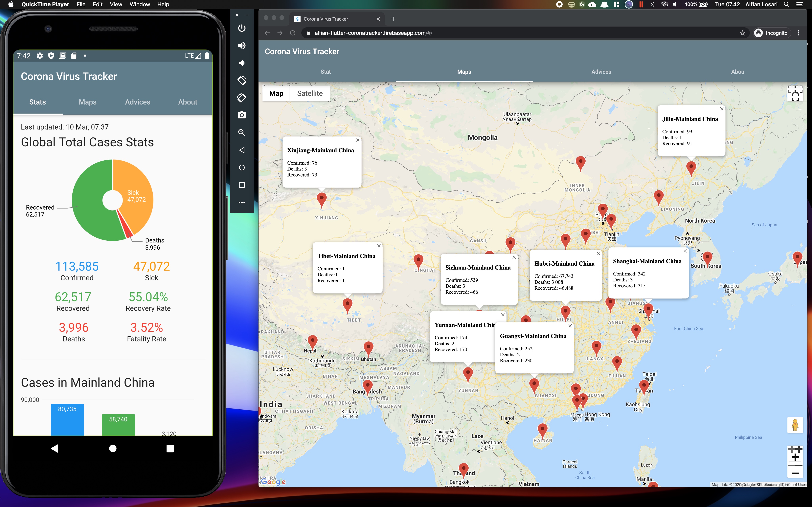Open the macOS View menu
Viewport: 812px width, 507px height.
click(115, 4)
